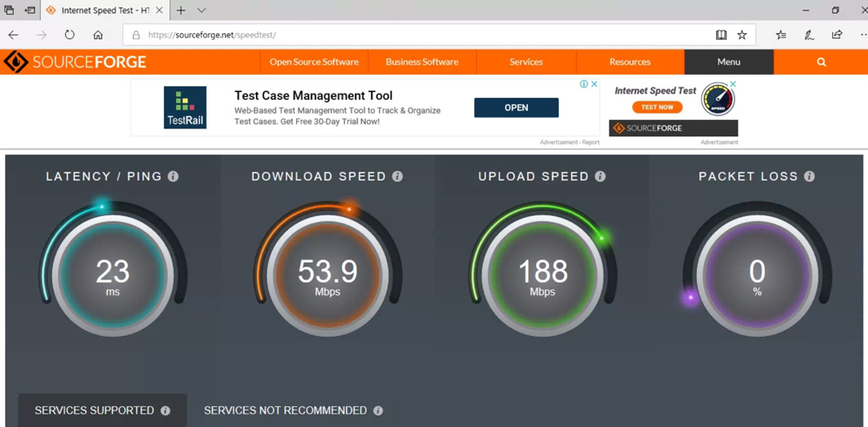Click info icon beside Latency / Ping

pyautogui.click(x=174, y=176)
